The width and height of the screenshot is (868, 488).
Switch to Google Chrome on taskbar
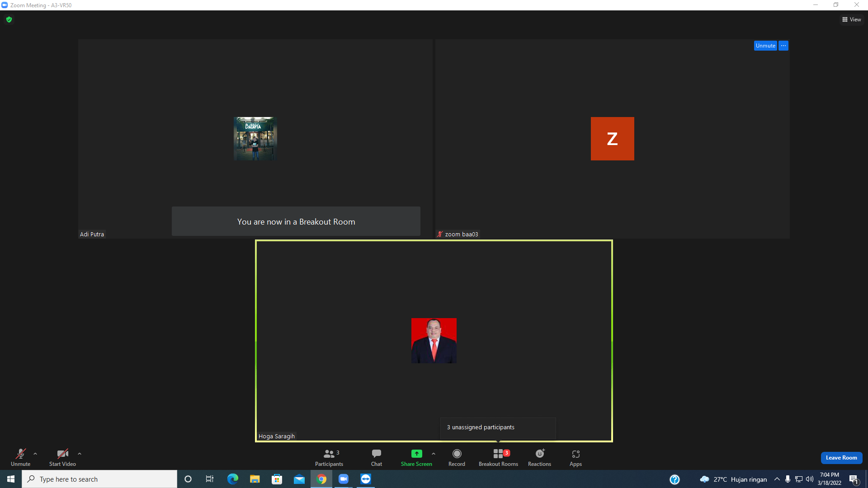[x=321, y=479]
